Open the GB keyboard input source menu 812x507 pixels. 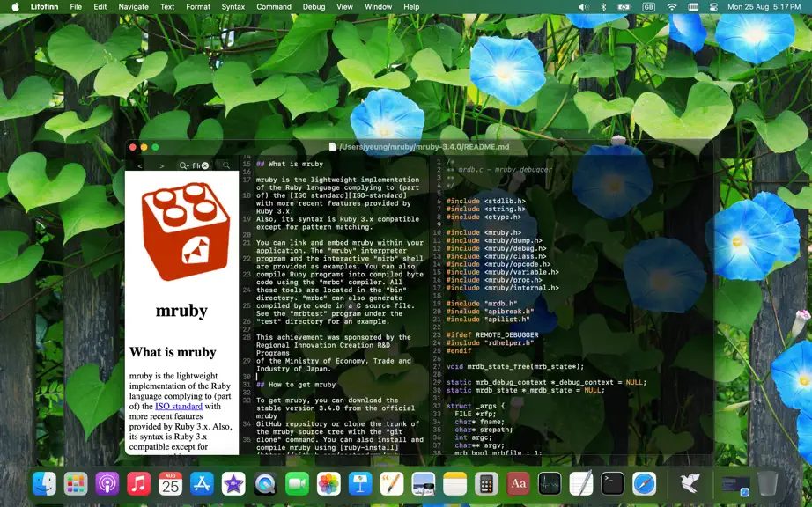(648, 7)
